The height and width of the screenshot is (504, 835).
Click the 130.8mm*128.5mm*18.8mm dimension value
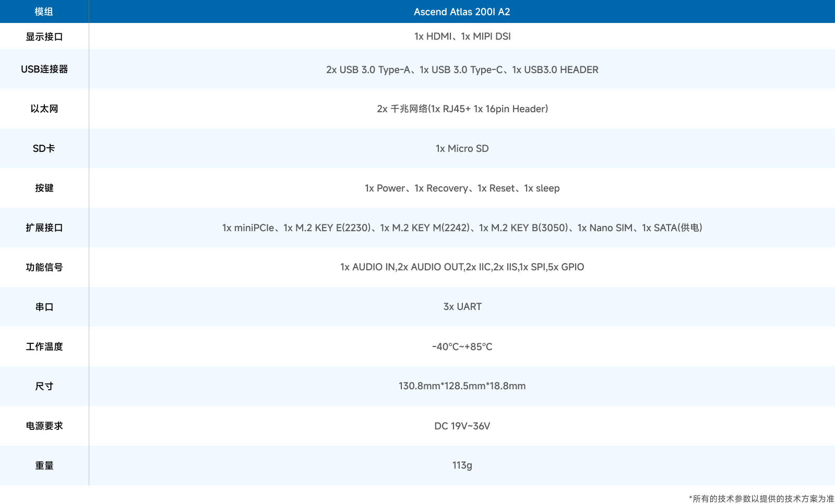pos(462,386)
